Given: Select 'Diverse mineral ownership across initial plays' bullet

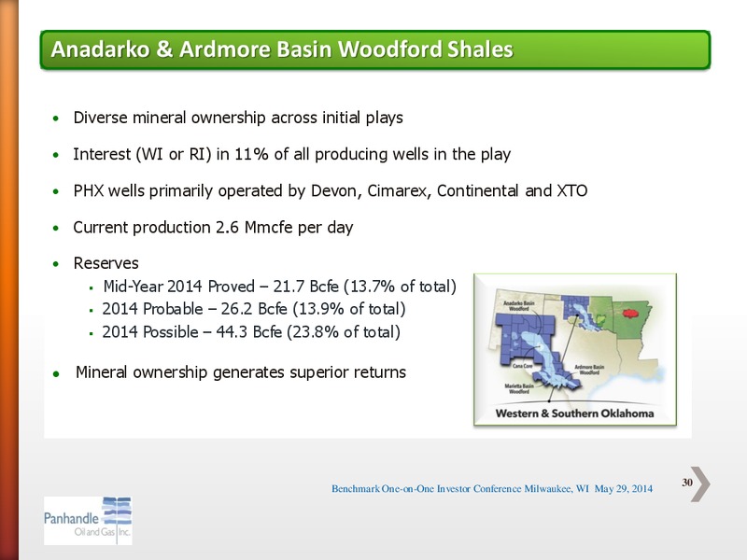Looking at the screenshot, I should click(x=238, y=118).
